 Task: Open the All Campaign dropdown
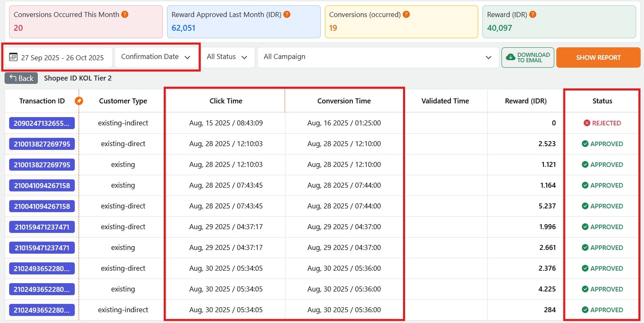coord(378,57)
